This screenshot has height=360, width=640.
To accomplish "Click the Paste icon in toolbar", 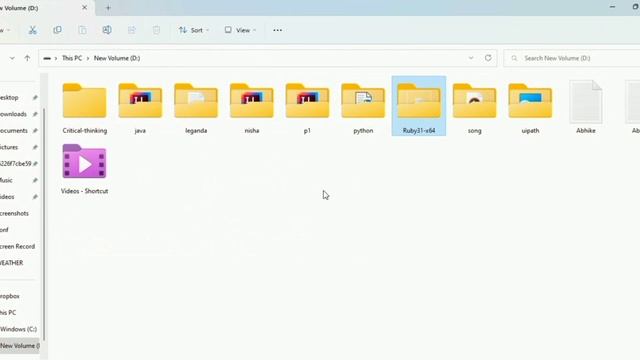I will click(x=82, y=30).
